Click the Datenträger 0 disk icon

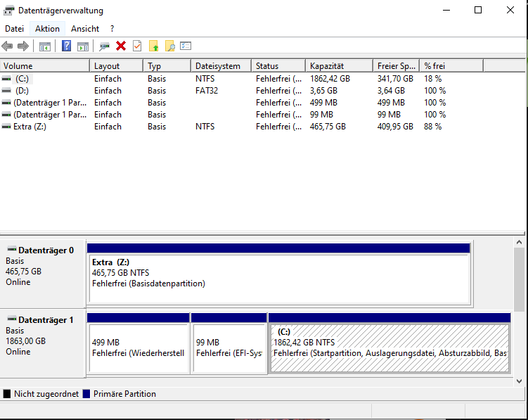pos(12,250)
